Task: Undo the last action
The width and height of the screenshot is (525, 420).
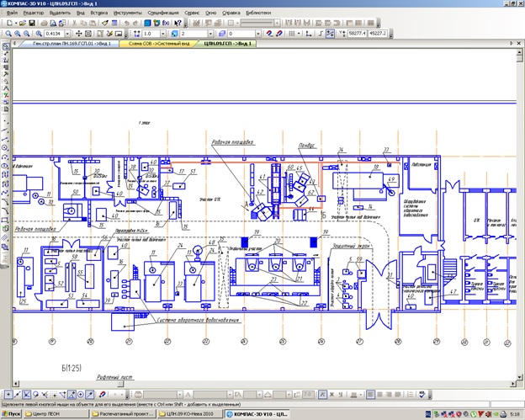Action: point(126,23)
